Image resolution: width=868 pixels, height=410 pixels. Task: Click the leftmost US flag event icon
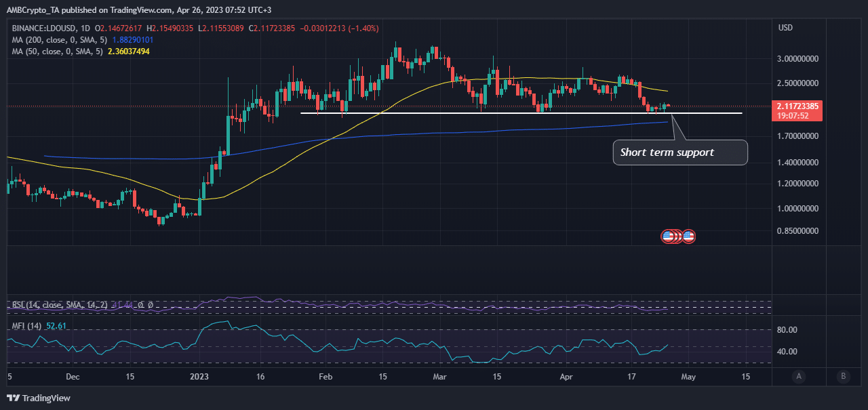pyautogui.click(x=668, y=237)
